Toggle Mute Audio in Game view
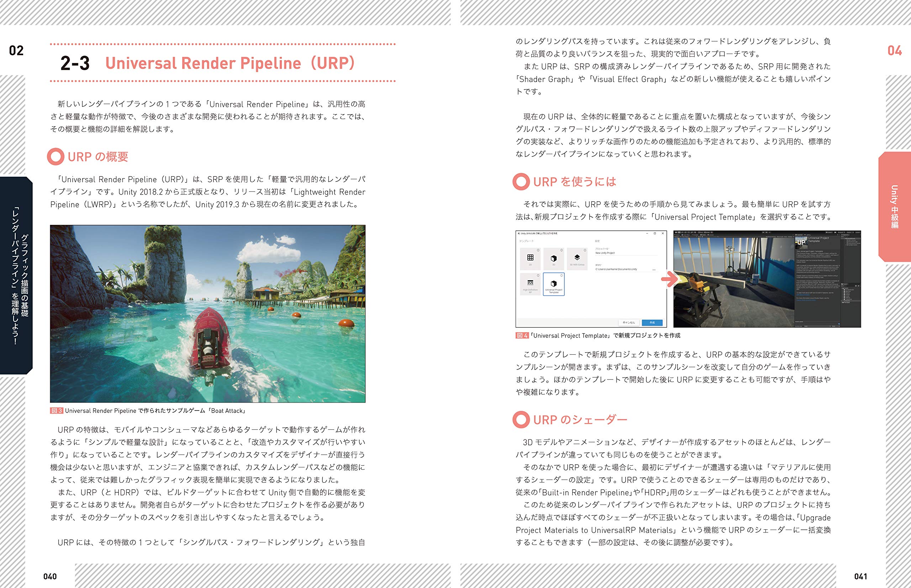Screen dimensions: 911x588 780,237
